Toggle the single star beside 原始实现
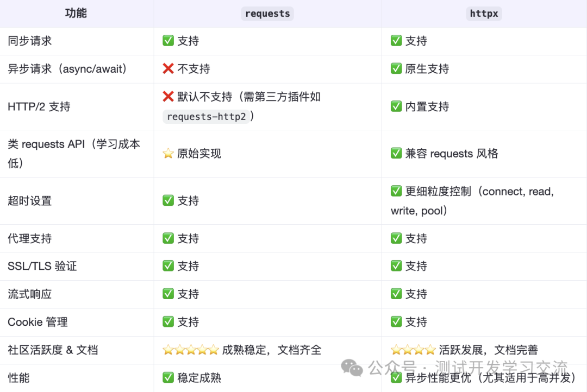 (x=168, y=153)
